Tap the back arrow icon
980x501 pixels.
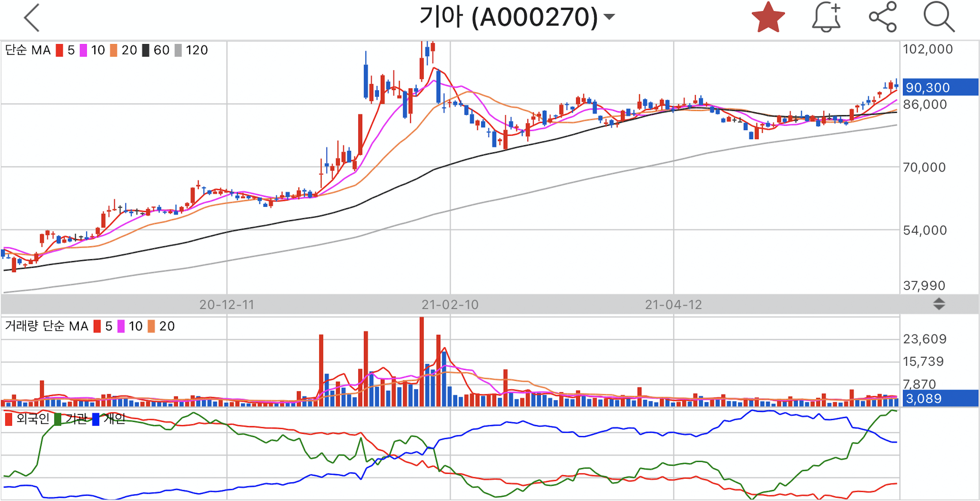tap(32, 18)
